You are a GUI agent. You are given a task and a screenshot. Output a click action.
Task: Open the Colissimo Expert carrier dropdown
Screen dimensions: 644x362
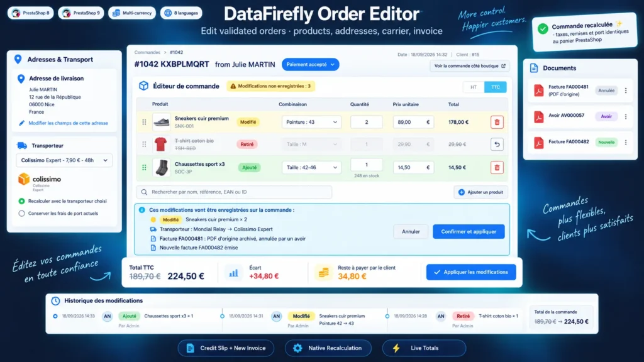[64, 160]
